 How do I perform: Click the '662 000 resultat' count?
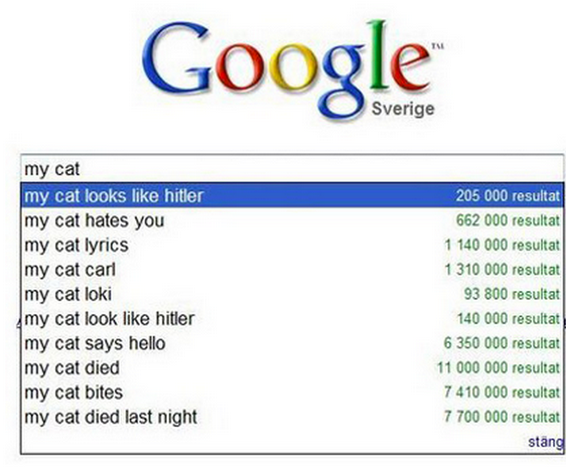pyautogui.click(x=508, y=220)
